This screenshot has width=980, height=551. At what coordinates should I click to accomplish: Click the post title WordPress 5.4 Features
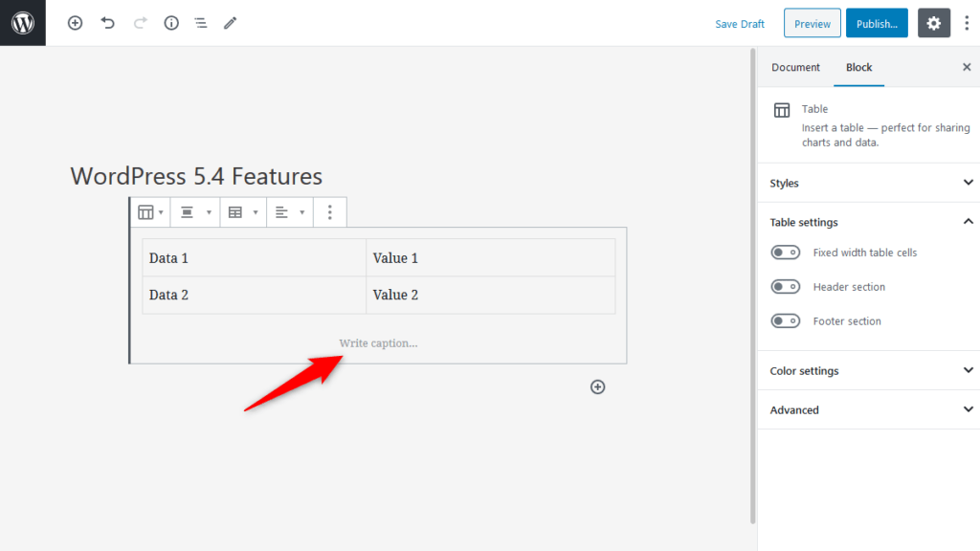tap(196, 176)
